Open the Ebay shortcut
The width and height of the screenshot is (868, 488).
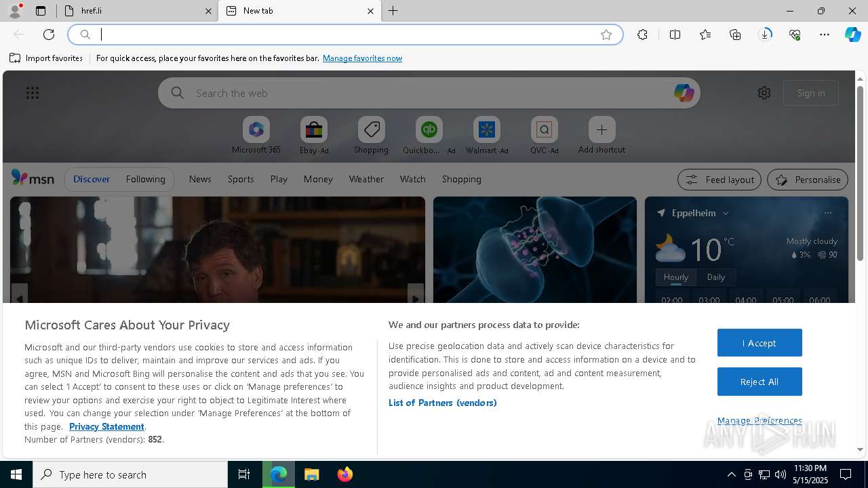313,135
